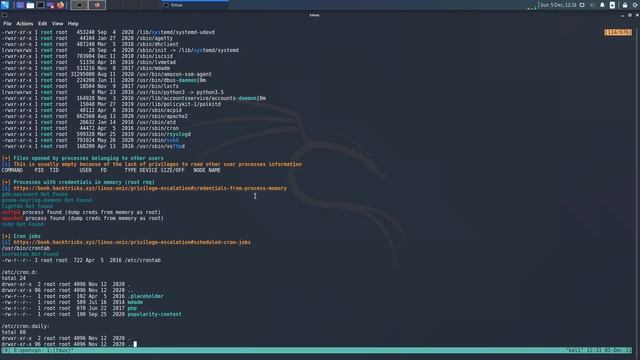Screen dimensions: 640x360
Task: Open the notifications bell icon
Action: (602, 5)
